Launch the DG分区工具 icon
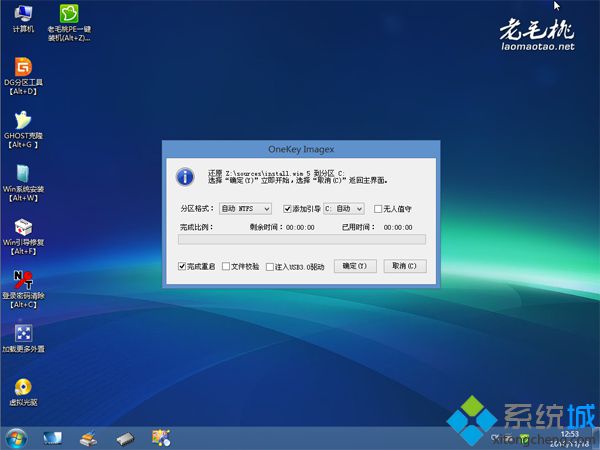This screenshot has height=450, width=600. 23,76
